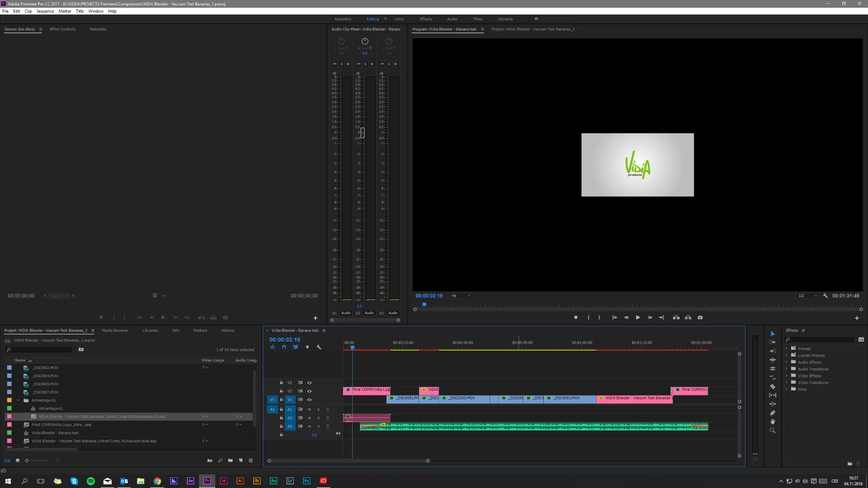Viewport: 868px width, 488px height.
Task: Mute audio track A3
Action: (310, 427)
